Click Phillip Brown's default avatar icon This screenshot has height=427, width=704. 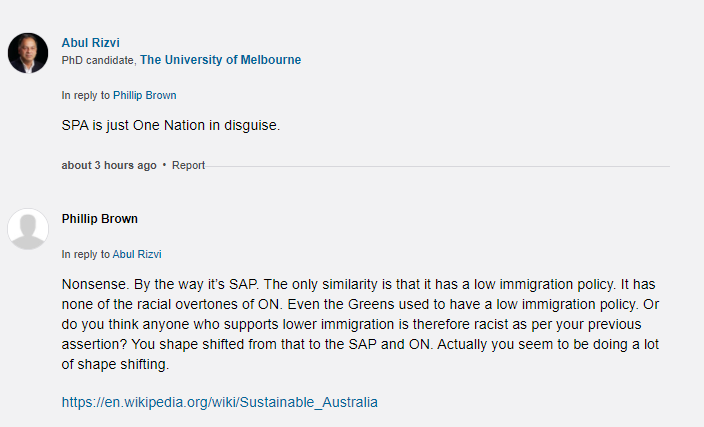(28, 229)
